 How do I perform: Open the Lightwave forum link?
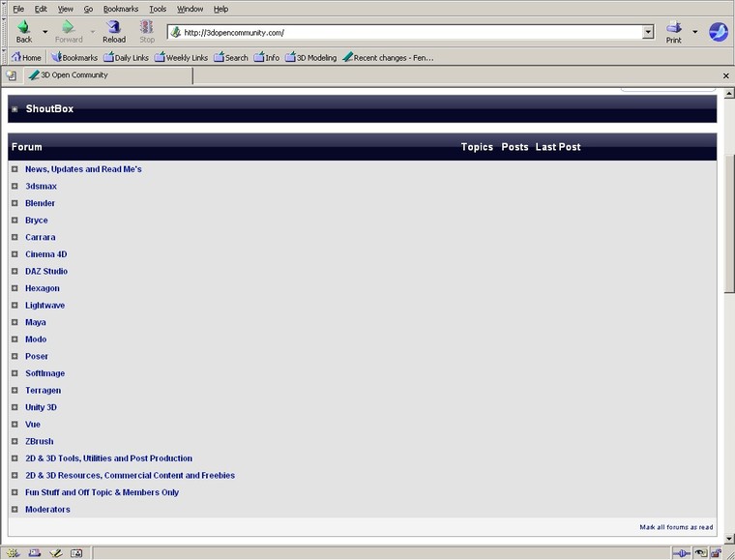coord(45,305)
